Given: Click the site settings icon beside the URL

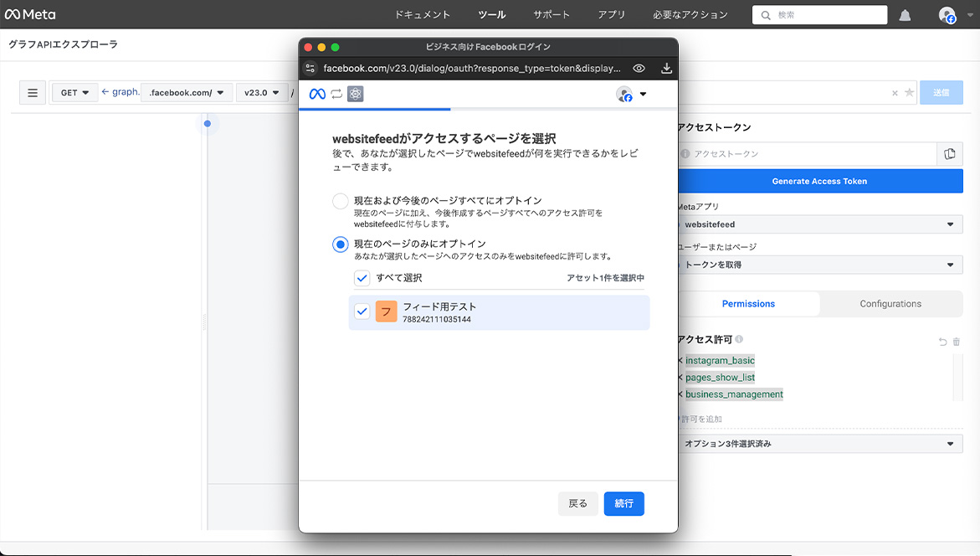Looking at the screenshot, I should [310, 69].
